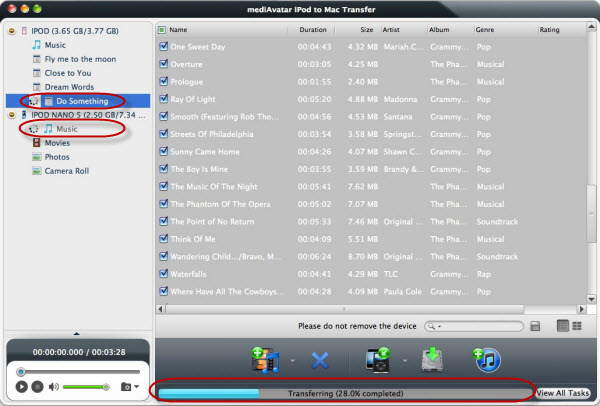Click the blue X cancel transfer icon
The height and width of the screenshot is (406, 600).
pyautogui.click(x=320, y=360)
